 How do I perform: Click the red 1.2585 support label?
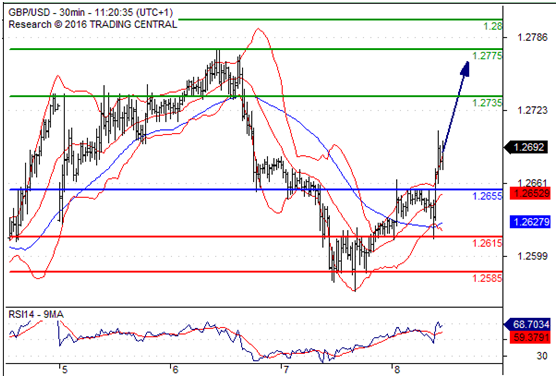tap(487, 278)
